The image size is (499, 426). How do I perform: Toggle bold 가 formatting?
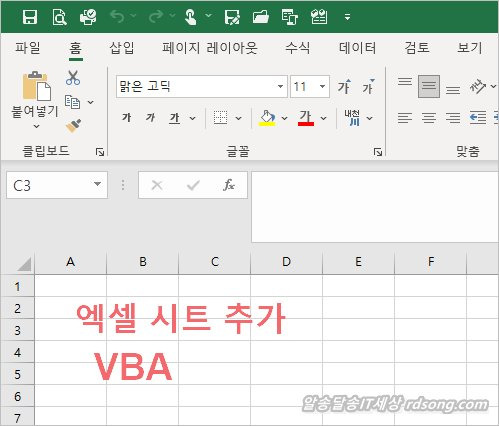[x=126, y=118]
